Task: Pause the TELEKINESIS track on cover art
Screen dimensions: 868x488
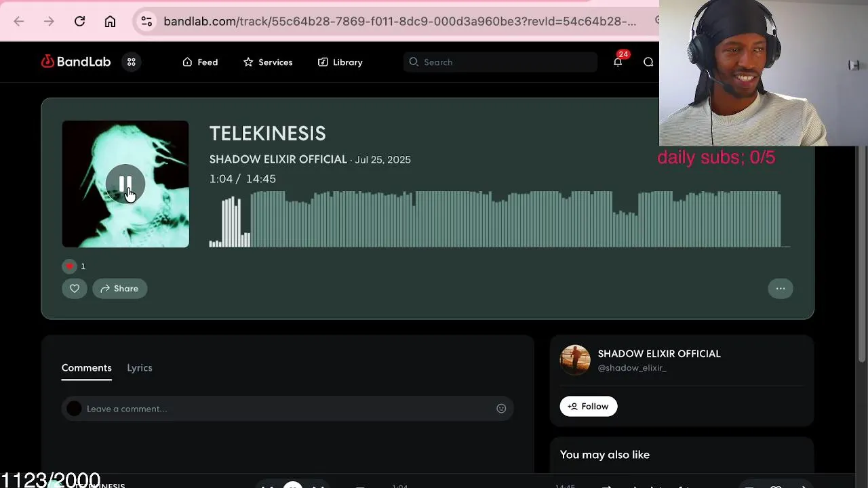Action: pos(125,184)
